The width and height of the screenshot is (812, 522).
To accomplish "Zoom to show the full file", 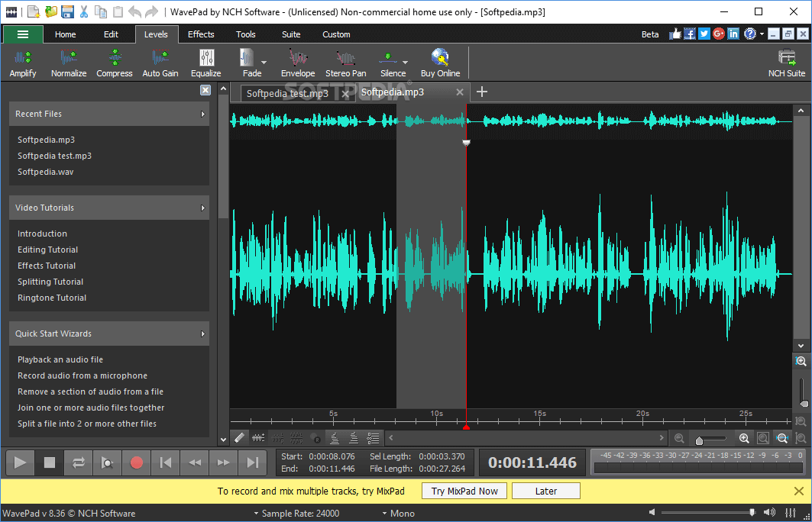I will [782, 439].
